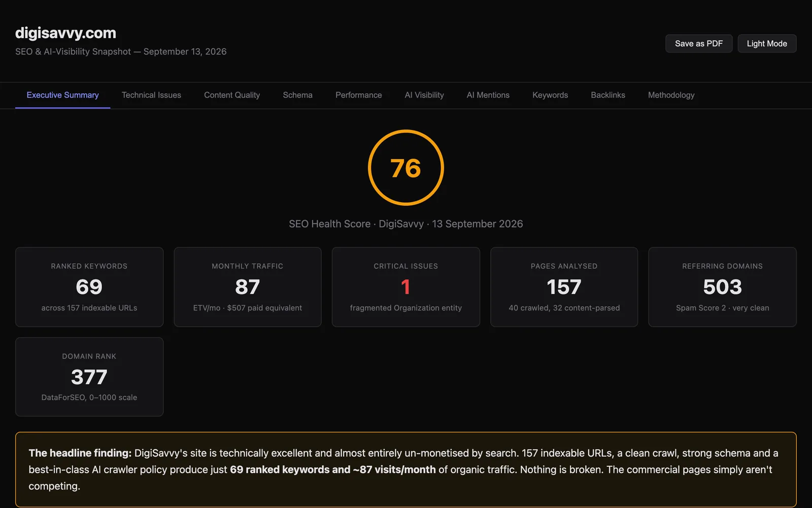Image resolution: width=812 pixels, height=508 pixels.
Task: Go to the Performance tab
Action: pyautogui.click(x=358, y=95)
